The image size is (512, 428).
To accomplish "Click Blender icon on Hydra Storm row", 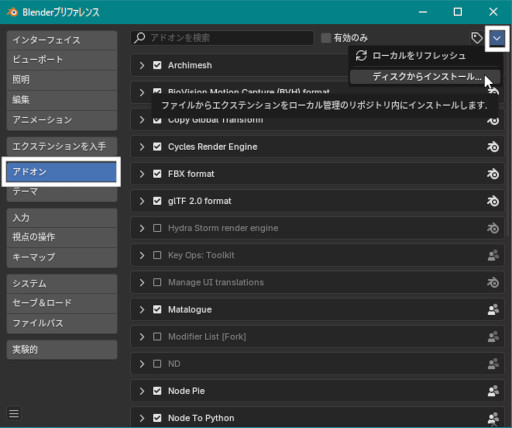I will click(x=493, y=228).
